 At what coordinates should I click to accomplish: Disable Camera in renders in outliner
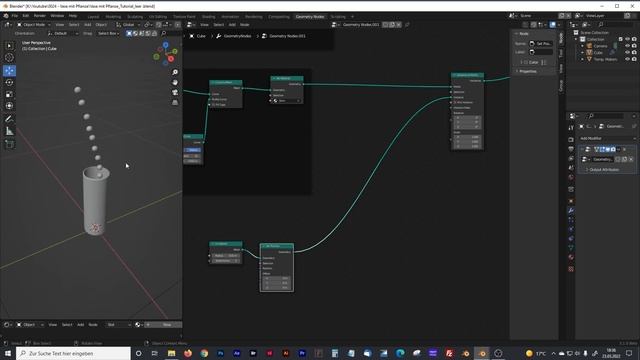[x=634, y=46]
